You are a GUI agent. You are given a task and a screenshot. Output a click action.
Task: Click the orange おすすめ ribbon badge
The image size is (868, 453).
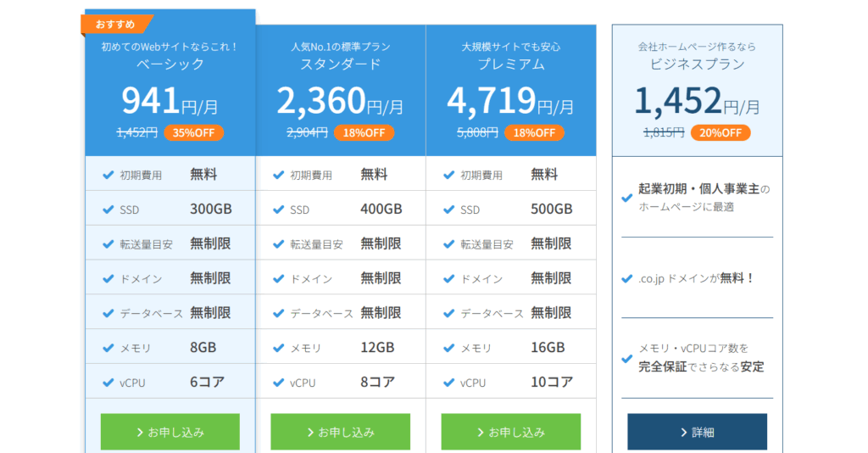[x=116, y=25]
